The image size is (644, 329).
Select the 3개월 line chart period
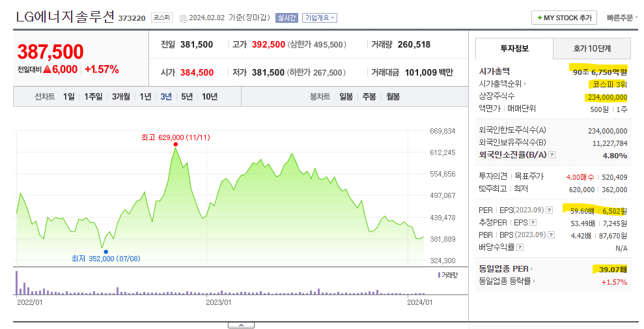[120, 96]
